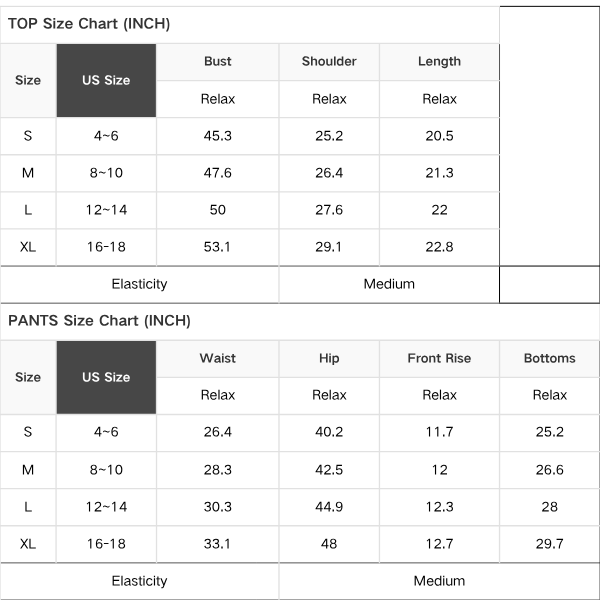Click the Elasticity label under the top chart
Screen dimensions: 600x600
point(139,284)
